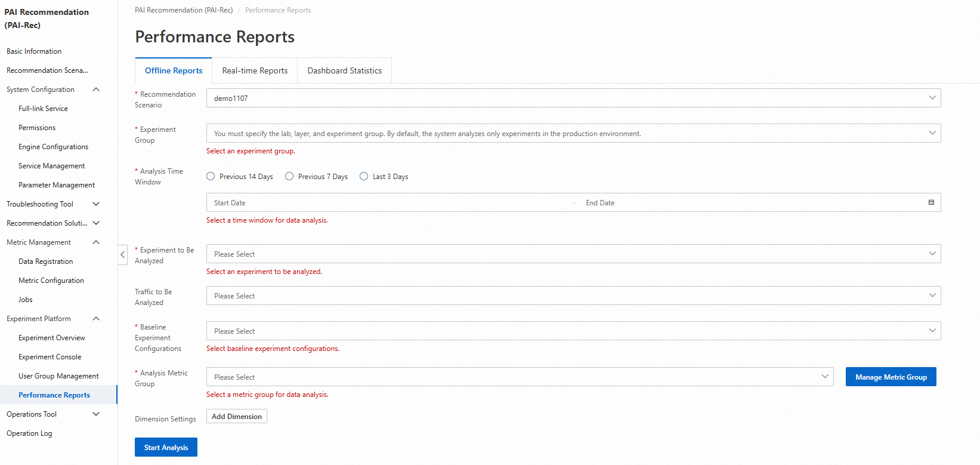Click Add Dimension button
The height and width of the screenshot is (465, 980).
point(237,416)
